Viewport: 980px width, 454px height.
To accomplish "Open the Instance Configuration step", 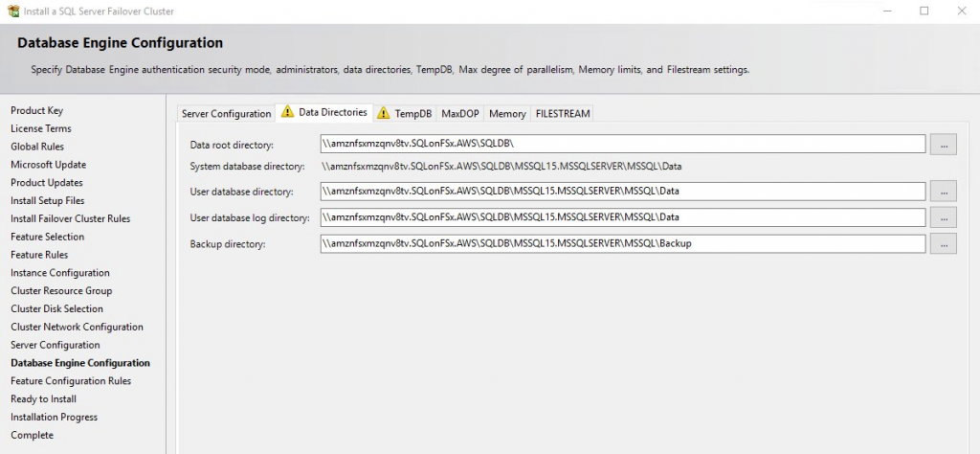I will (x=60, y=273).
